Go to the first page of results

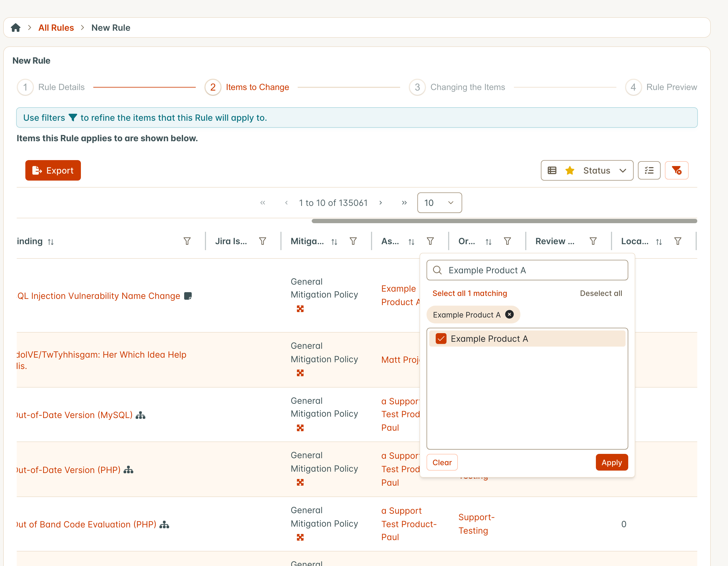(263, 203)
